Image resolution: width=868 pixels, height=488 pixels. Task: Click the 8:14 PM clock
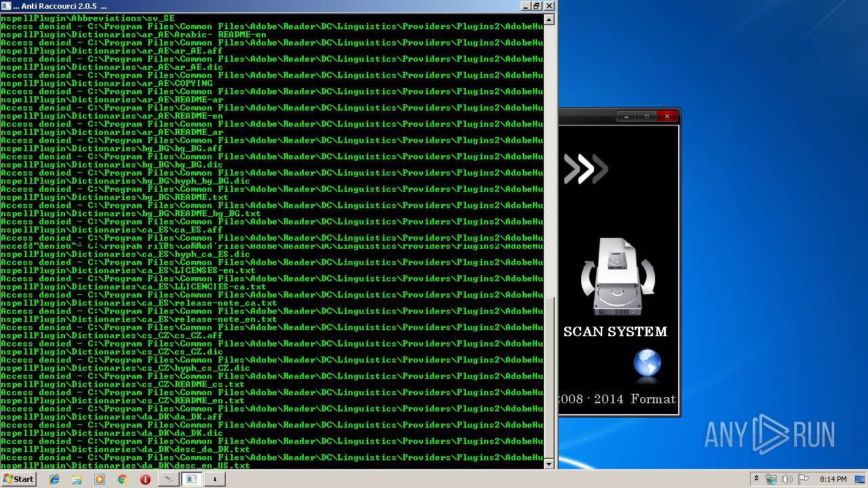833,479
